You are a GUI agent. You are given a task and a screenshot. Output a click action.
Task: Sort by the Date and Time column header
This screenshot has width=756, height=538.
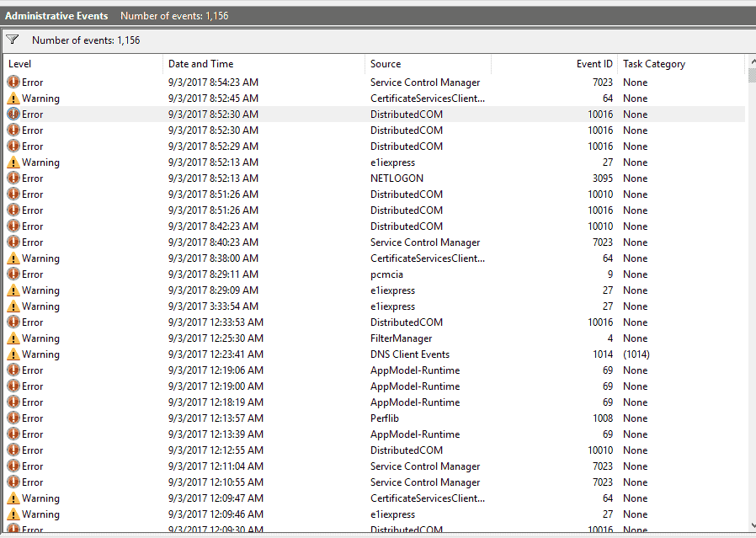(x=264, y=64)
